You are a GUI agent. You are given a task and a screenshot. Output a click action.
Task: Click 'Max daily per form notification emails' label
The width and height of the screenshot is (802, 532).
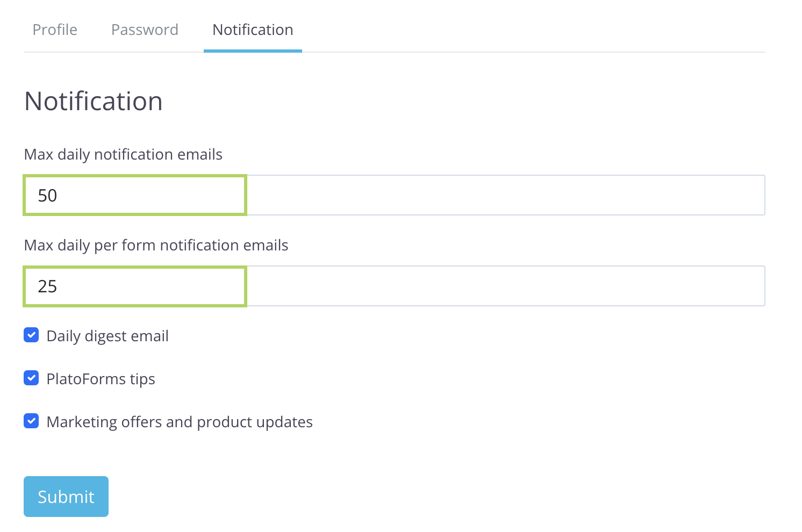156,246
